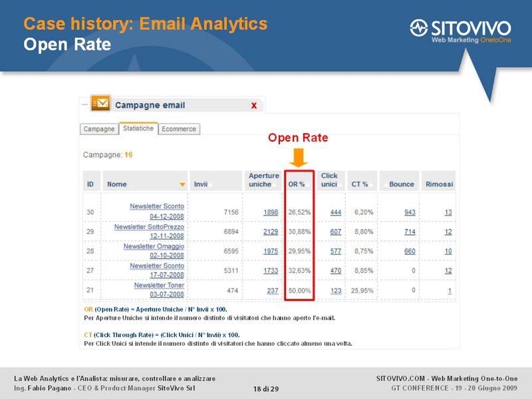Click unique clicks value 123
This screenshot has width=532, height=399.
pyautogui.click(x=336, y=291)
